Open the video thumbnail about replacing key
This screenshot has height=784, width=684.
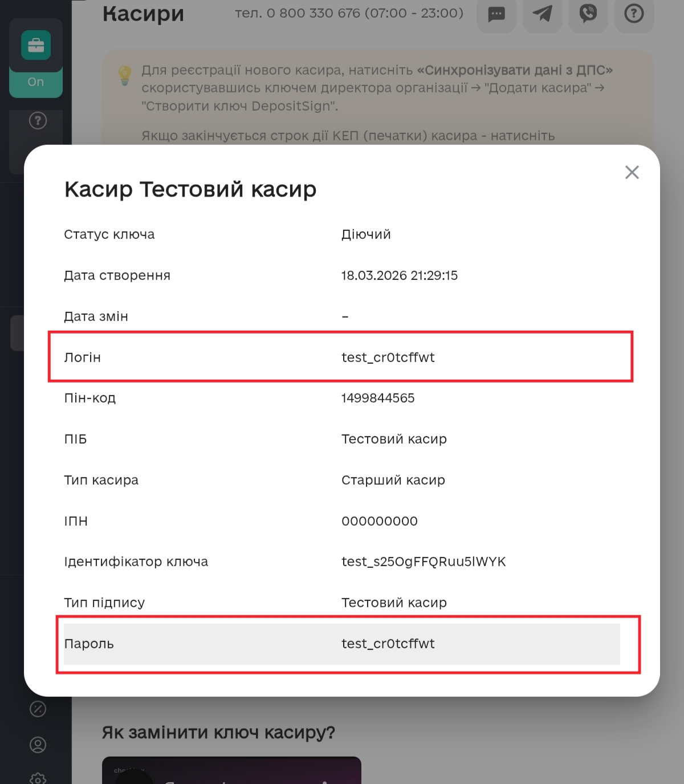[x=231, y=771]
